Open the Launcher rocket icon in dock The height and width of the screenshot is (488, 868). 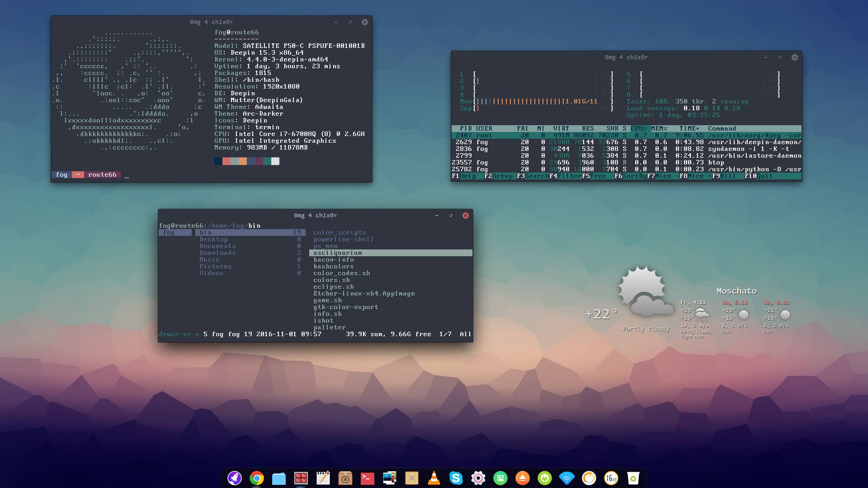tap(234, 478)
